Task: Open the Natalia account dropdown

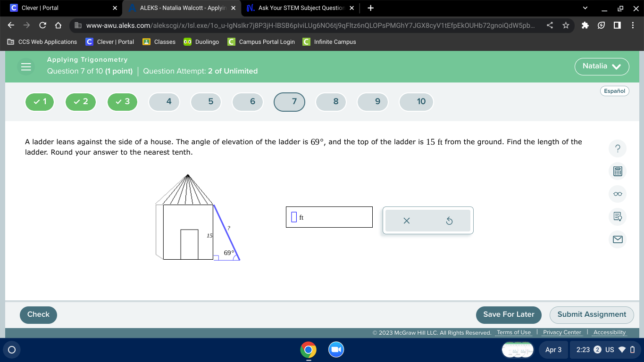Action: [602, 66]
